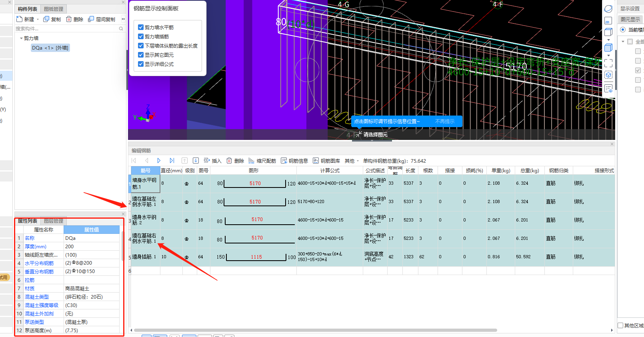The height and width of the screenshot is (337, 644).
Task: Toggle 显示详细公式 checkbox
Action: [141, 64]
